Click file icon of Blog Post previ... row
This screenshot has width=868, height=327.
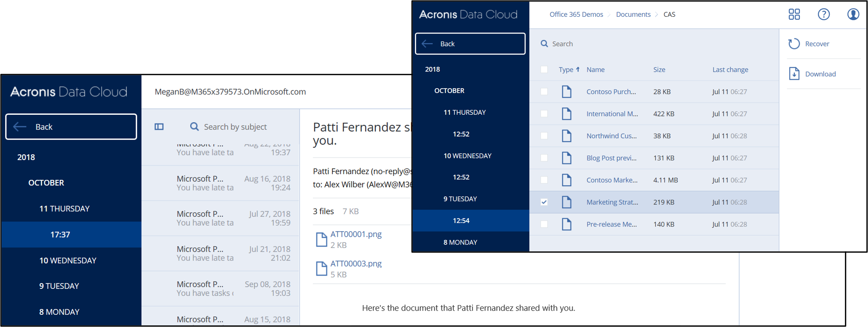567,158
